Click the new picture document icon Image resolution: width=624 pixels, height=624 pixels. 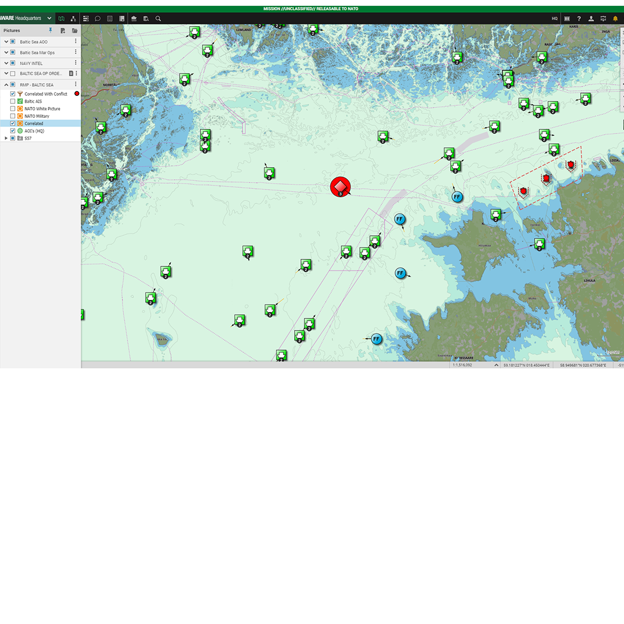click(62, 30)
